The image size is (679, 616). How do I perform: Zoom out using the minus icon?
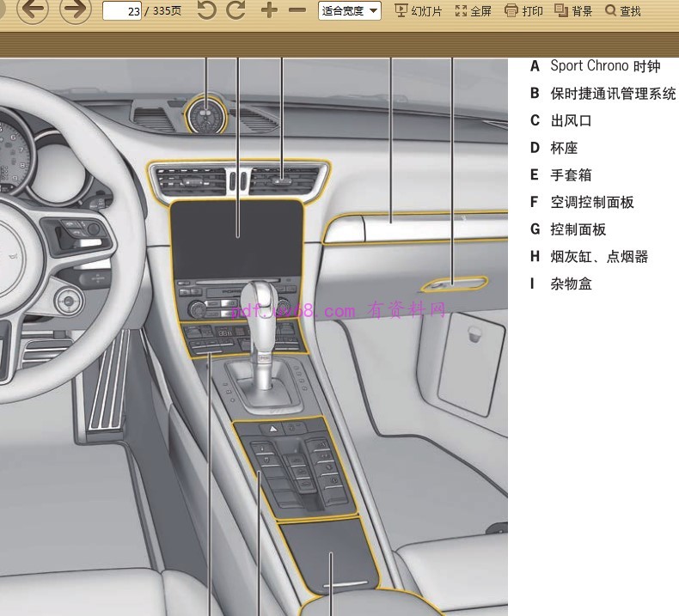(x=297, y=10)
